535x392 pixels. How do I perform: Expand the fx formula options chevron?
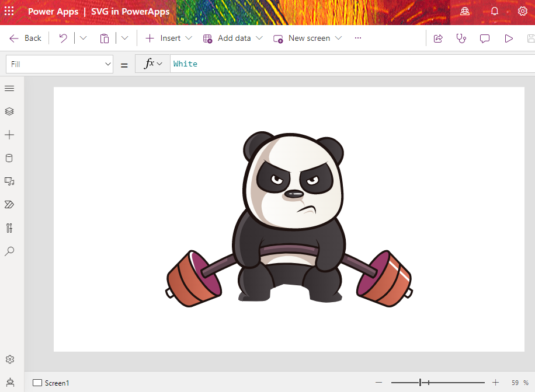coord(159,64)
